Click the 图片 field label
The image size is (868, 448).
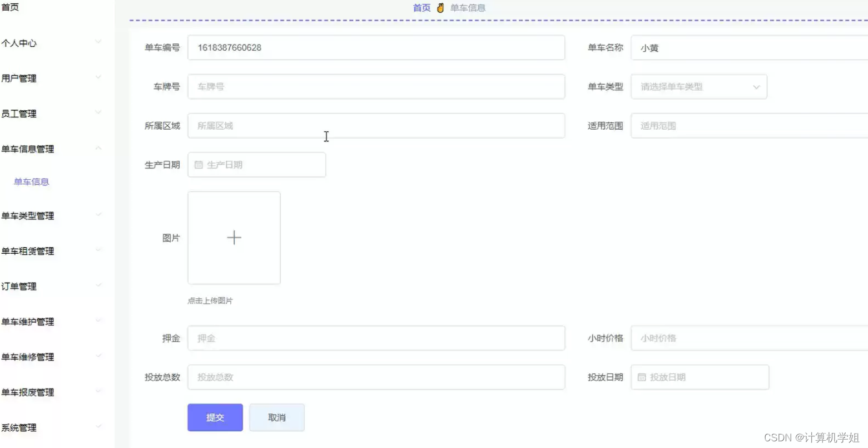171,238
